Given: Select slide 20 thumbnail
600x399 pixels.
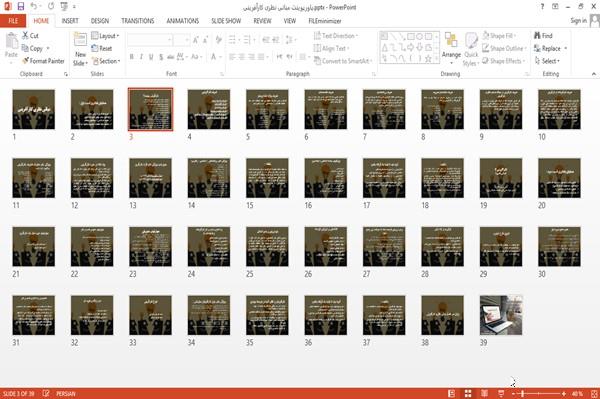Looking at the screenshot, I should pyautogui.click(x=559, y=178).
